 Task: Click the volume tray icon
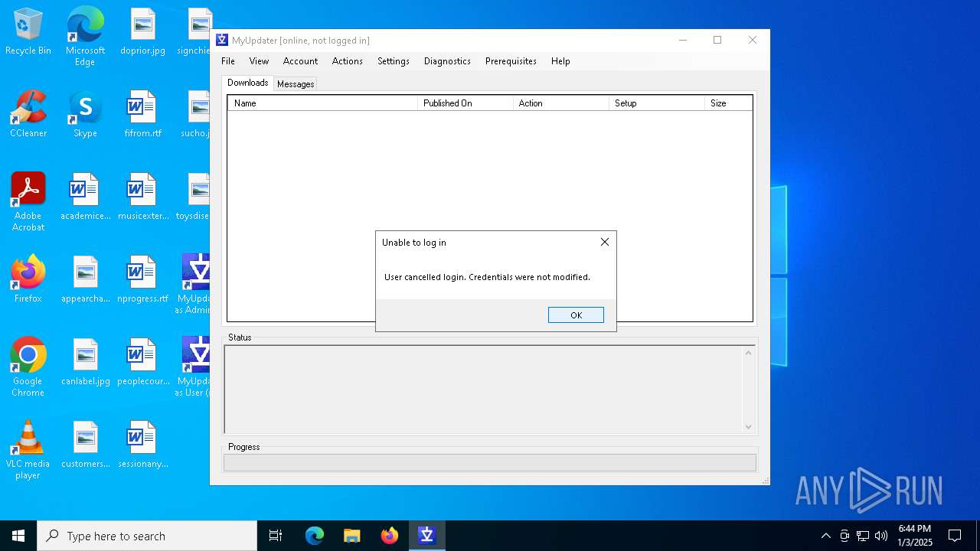point(881,536)
